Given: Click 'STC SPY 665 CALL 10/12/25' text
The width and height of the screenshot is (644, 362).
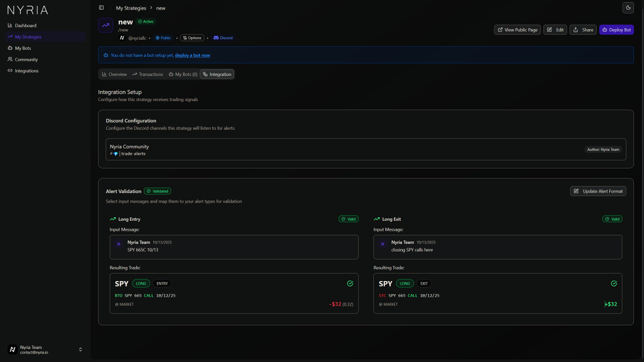Looking at the screenshot, I should click(x=409, y=295).
